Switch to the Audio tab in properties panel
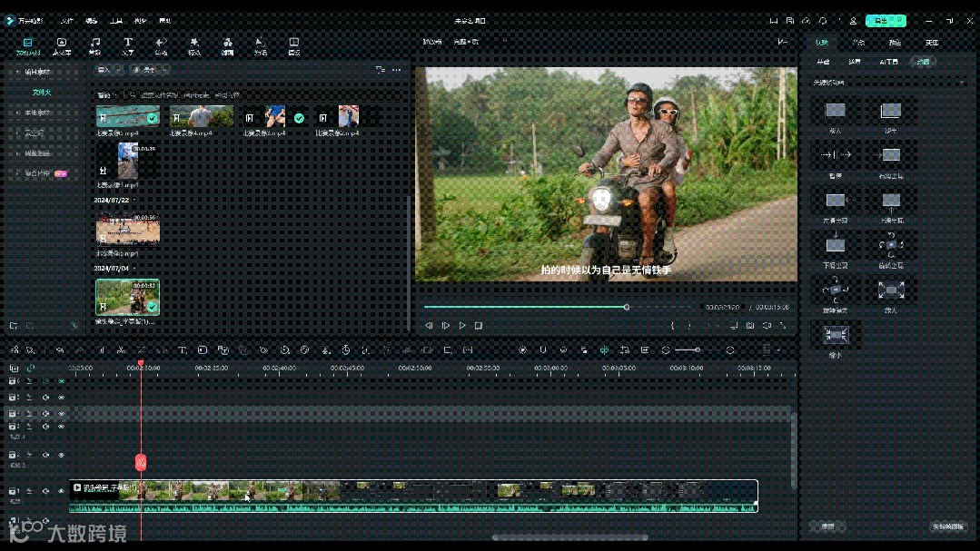 (857, 43)
